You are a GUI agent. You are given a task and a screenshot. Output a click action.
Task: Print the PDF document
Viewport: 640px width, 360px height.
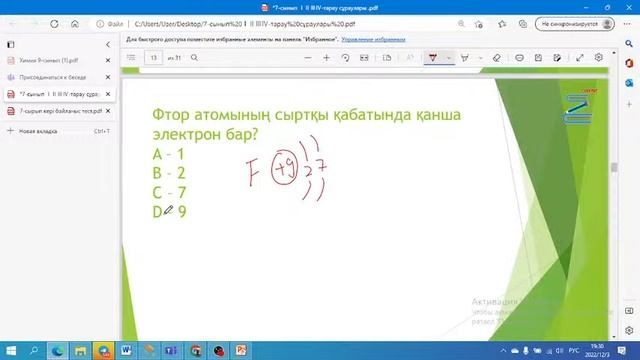pos(519,58)
